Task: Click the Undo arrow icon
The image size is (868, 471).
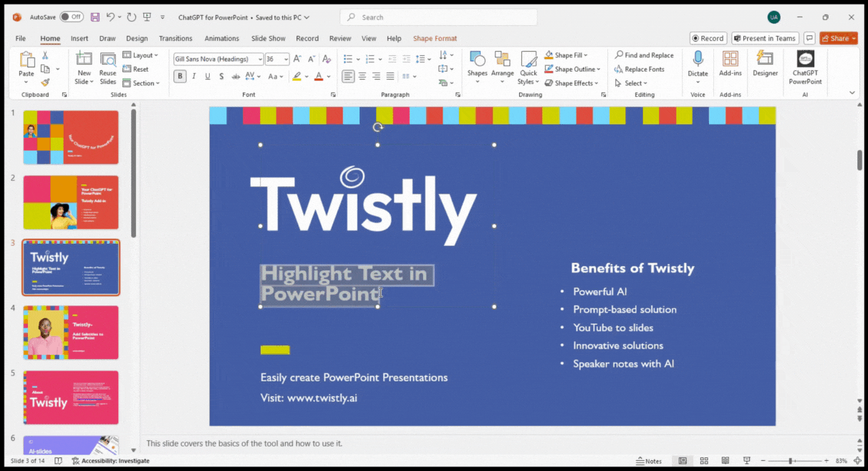Action: pos(110,16)
